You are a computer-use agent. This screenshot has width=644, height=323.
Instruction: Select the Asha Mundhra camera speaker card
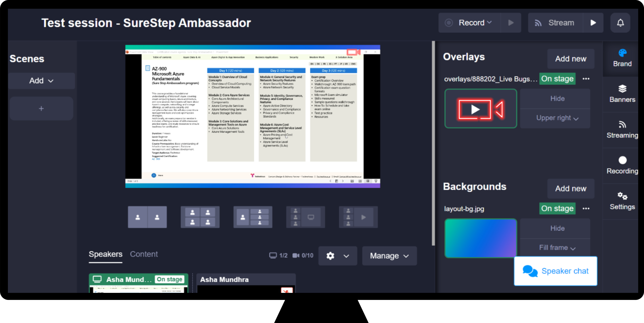coord(246,283)
